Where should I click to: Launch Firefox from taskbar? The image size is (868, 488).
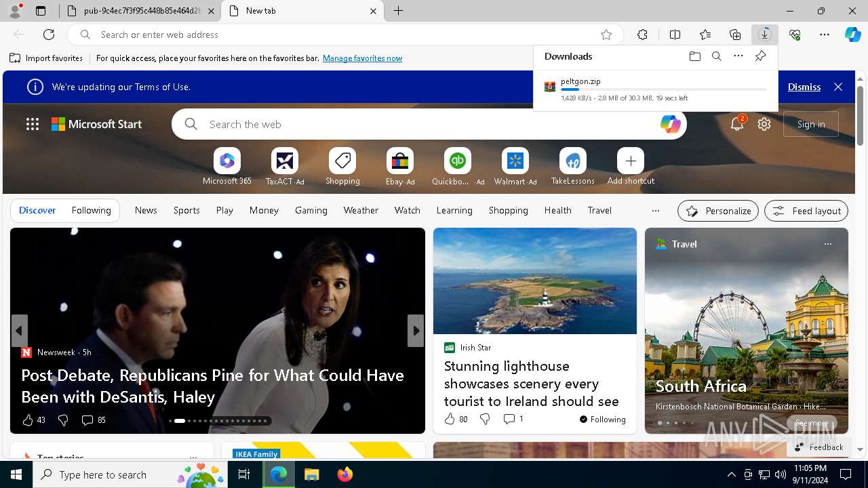pos(345,474)
